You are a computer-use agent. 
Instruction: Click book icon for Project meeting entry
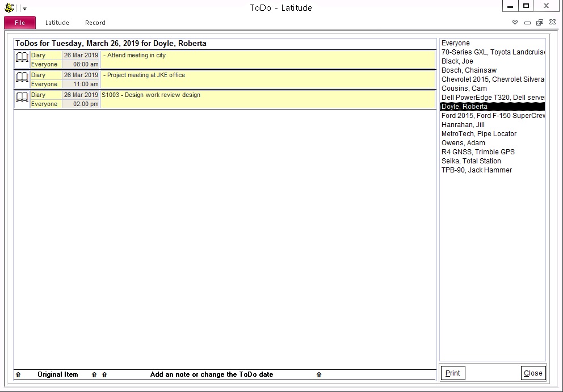[x=22, y=79]
